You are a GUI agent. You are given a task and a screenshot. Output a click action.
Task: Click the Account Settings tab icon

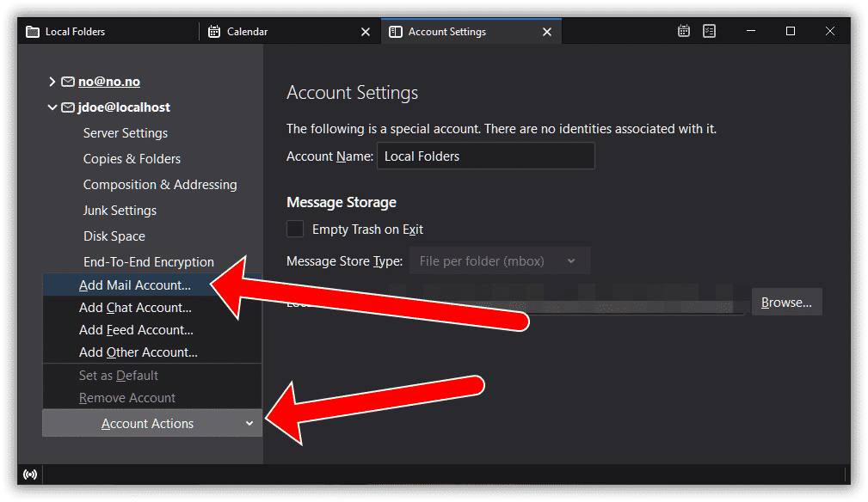click(395, 32)
